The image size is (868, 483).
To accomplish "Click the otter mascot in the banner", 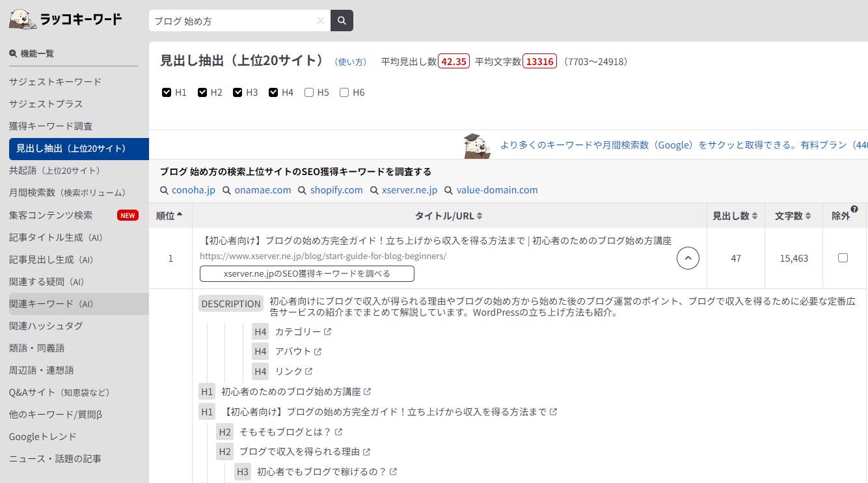I will 477,146.
